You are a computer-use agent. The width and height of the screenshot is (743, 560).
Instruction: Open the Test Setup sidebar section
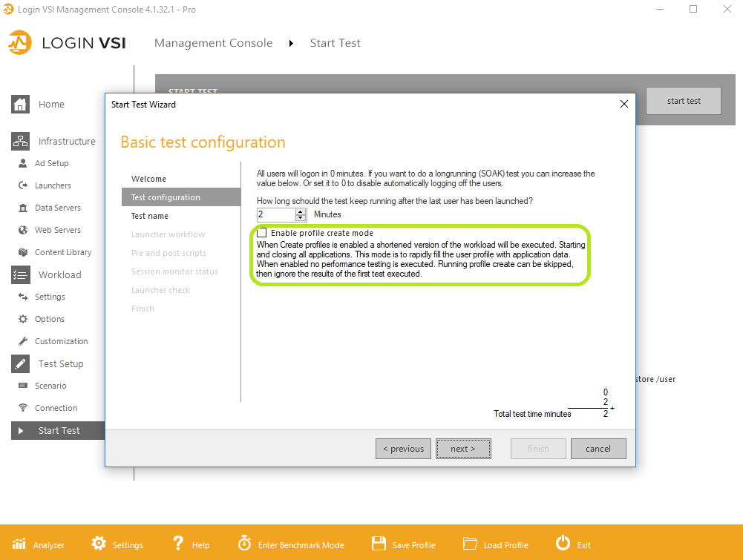pos(61,363)
